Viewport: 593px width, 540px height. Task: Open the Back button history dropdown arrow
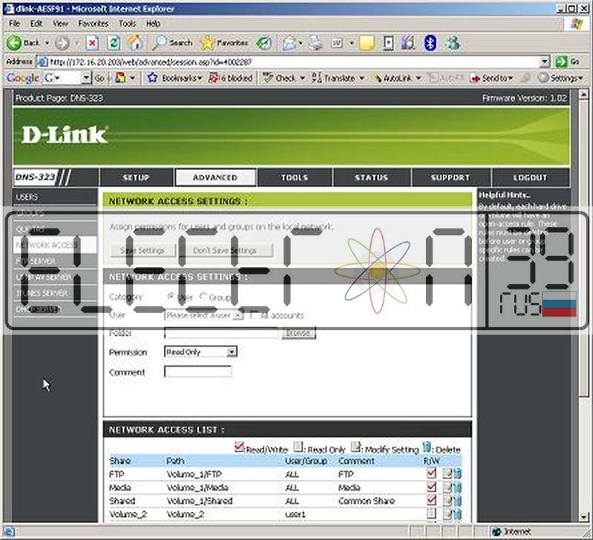[47, 43]
